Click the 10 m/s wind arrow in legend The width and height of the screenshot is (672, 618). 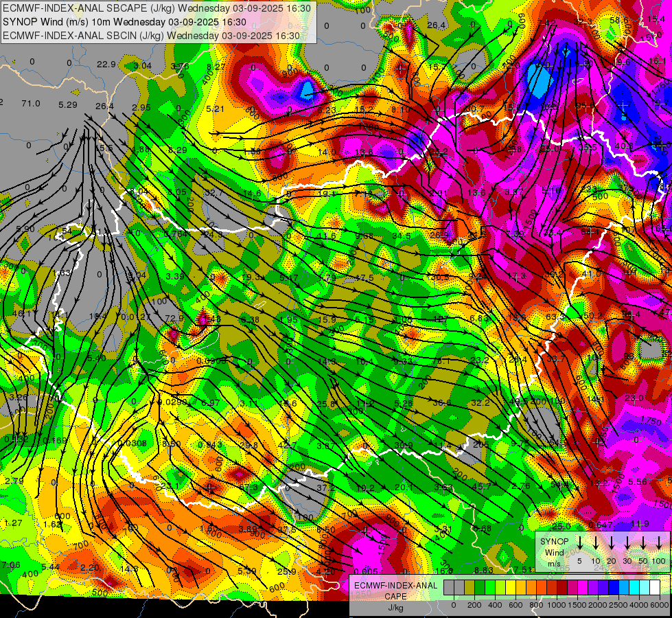tap(596, 543)
